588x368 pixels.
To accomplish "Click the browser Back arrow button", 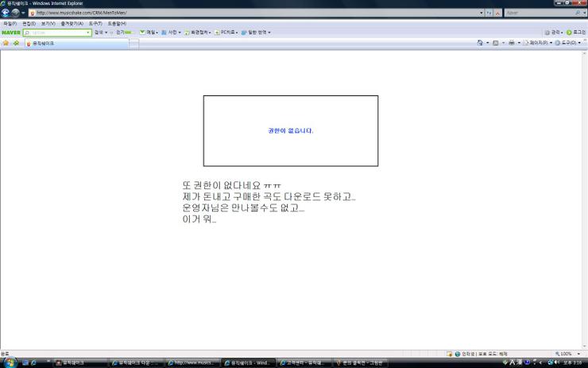I will [x=6, y=13].
